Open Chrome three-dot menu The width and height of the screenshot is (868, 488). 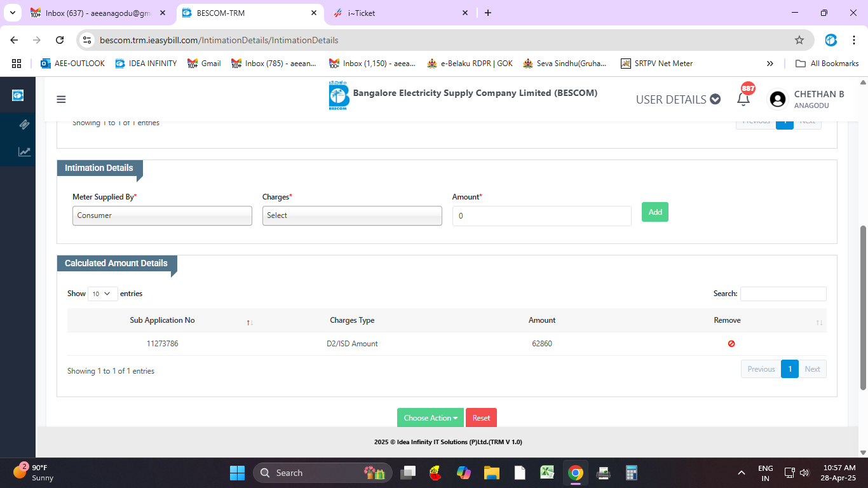[853, 40]
